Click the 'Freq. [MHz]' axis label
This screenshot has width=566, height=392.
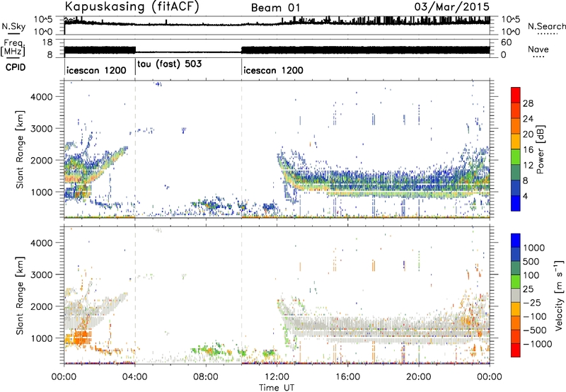point(13,47)
